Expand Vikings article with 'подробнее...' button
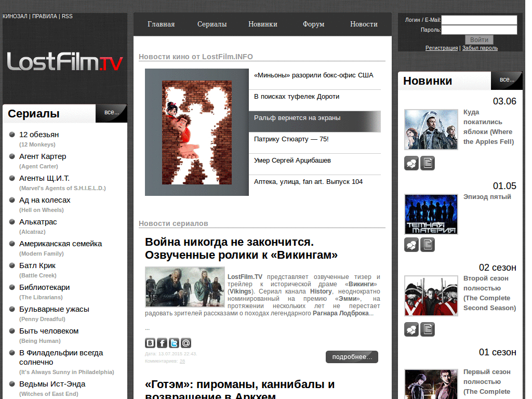 352,357
